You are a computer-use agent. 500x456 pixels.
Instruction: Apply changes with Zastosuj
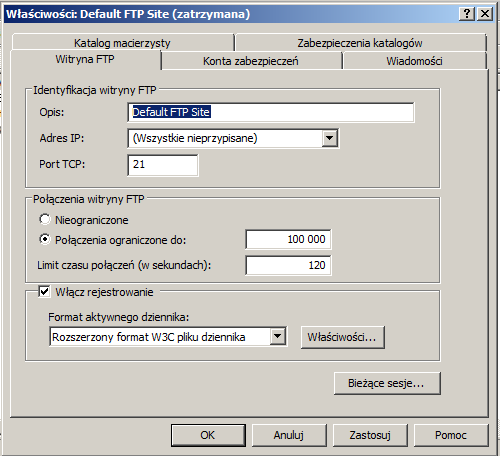tap(370, 435)
